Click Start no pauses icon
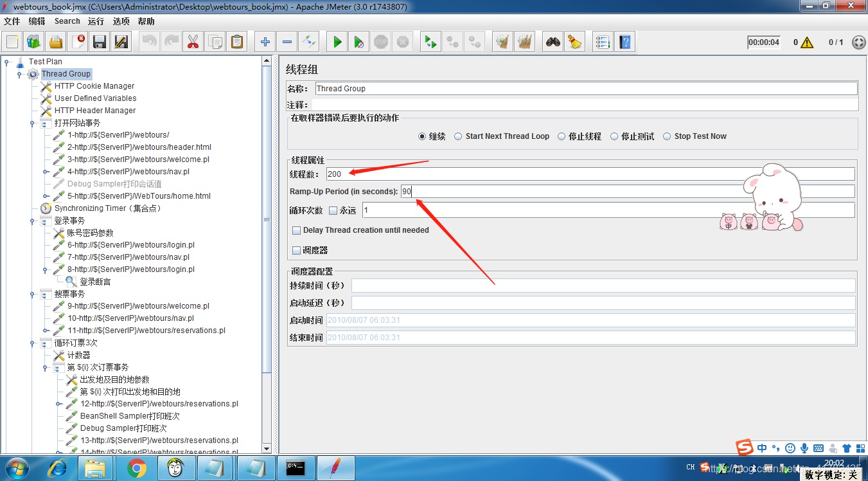Image resolution: width=868 pixels, height=481 pixels. pyautogui.click(x=359, y=42)
